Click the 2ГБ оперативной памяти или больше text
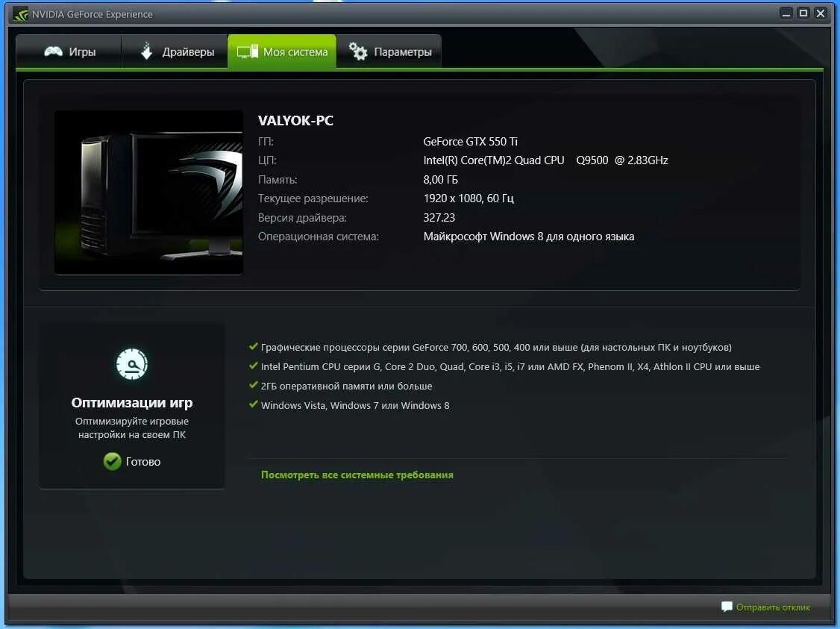 (x=346, y=386)
